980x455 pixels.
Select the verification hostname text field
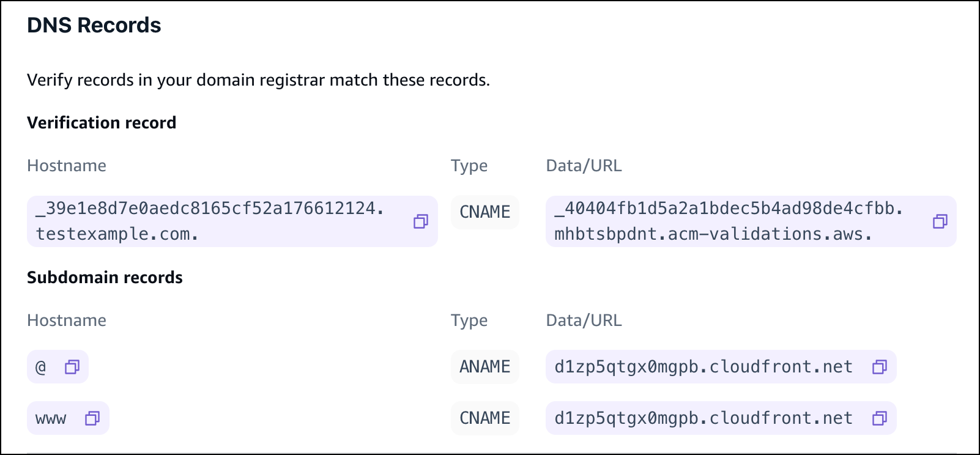coord(208,221)
